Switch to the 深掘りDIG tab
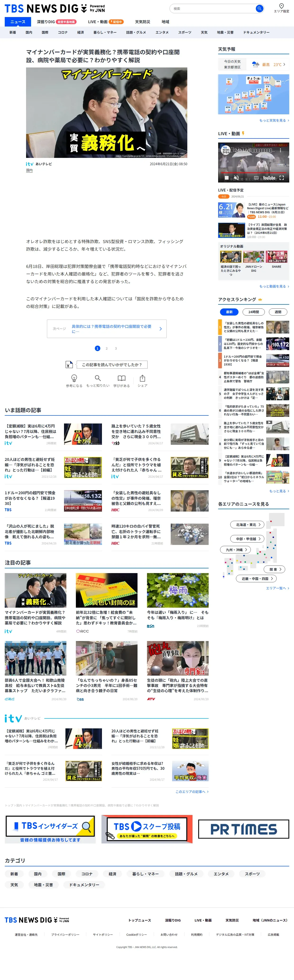Image resolution: width=294 pixels, height=980 pixels. coord(56,22)
